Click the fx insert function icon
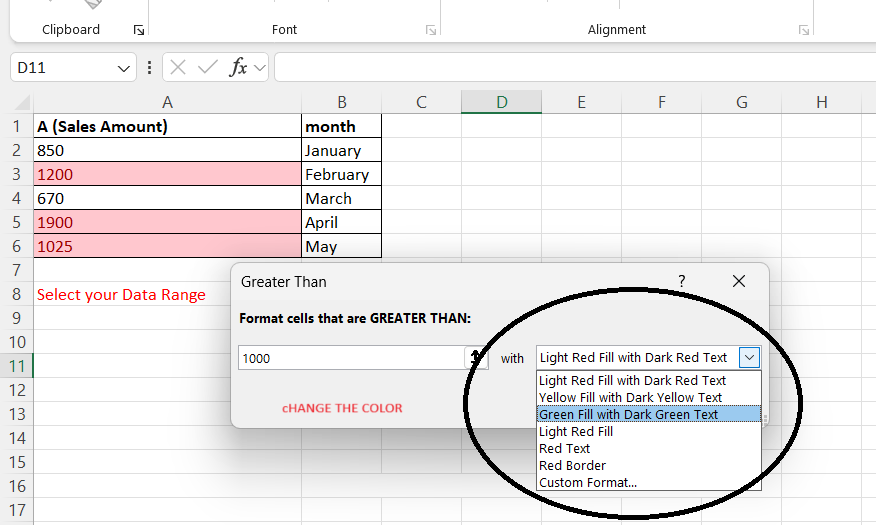The image size is (876, 525). [239, 67]
